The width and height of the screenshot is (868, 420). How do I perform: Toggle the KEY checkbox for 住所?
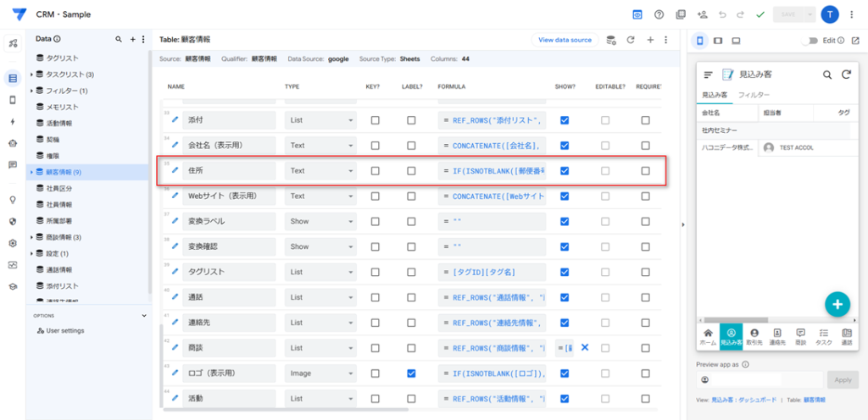click(376, 171)
